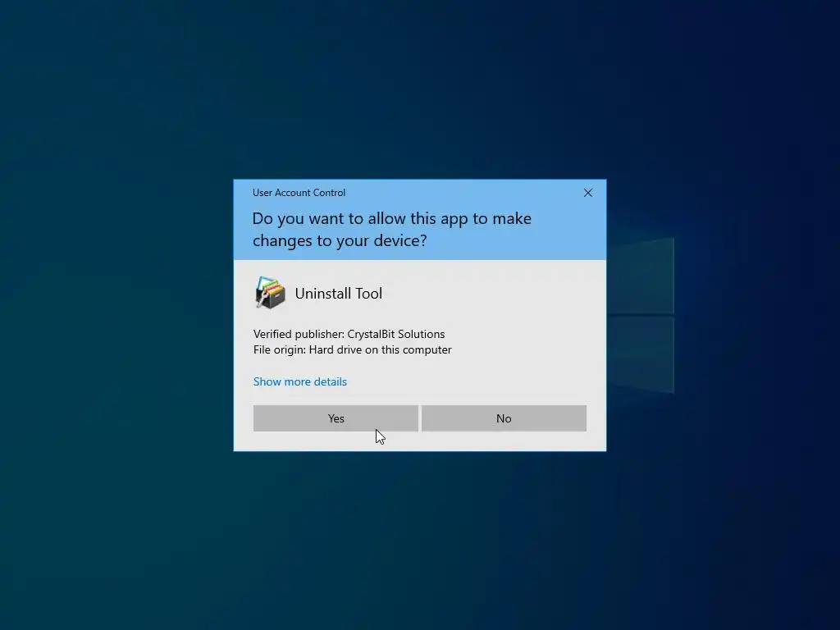The image size is (840, 630).
Task: Click the Uninstall Tool toolbox icon
Action: (x=270, y=293)
